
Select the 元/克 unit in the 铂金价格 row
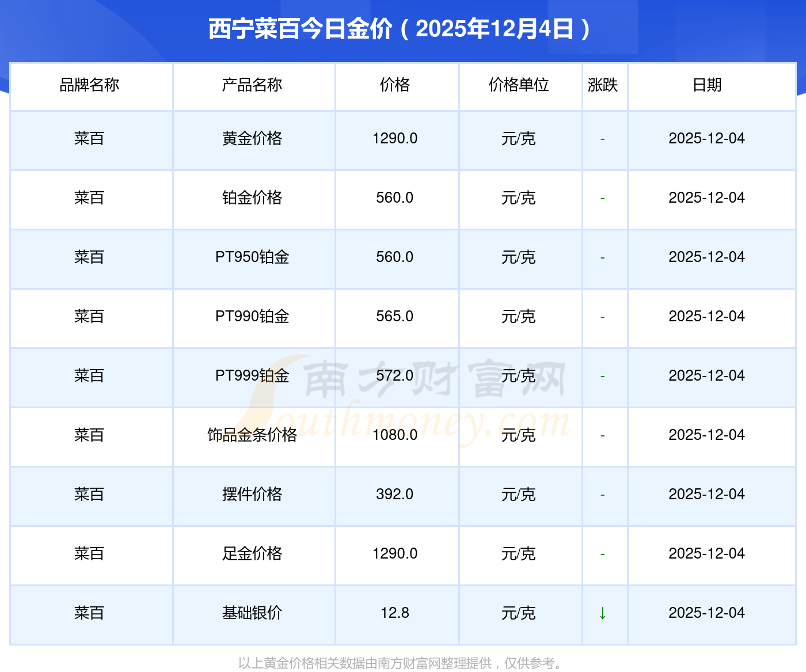point(519,198)
